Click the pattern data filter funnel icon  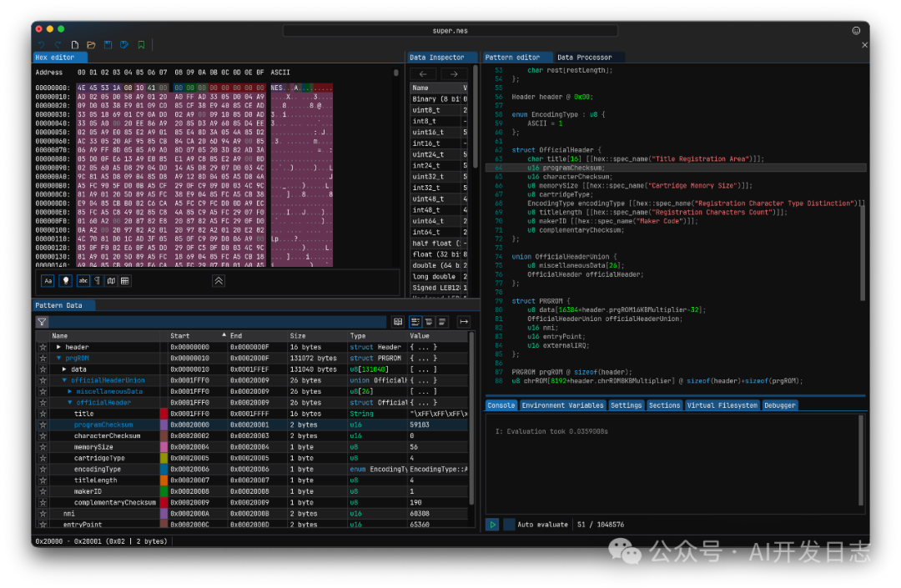tap(42, 322)
